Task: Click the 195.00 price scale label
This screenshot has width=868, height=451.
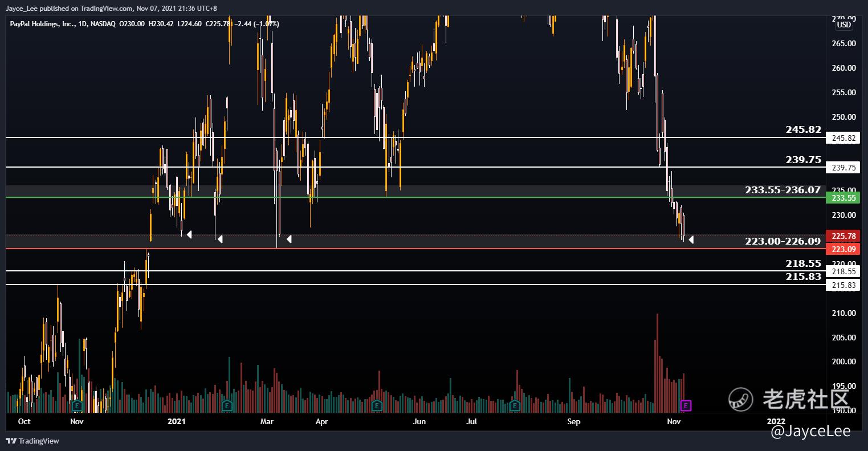Action: pos(843,386)
